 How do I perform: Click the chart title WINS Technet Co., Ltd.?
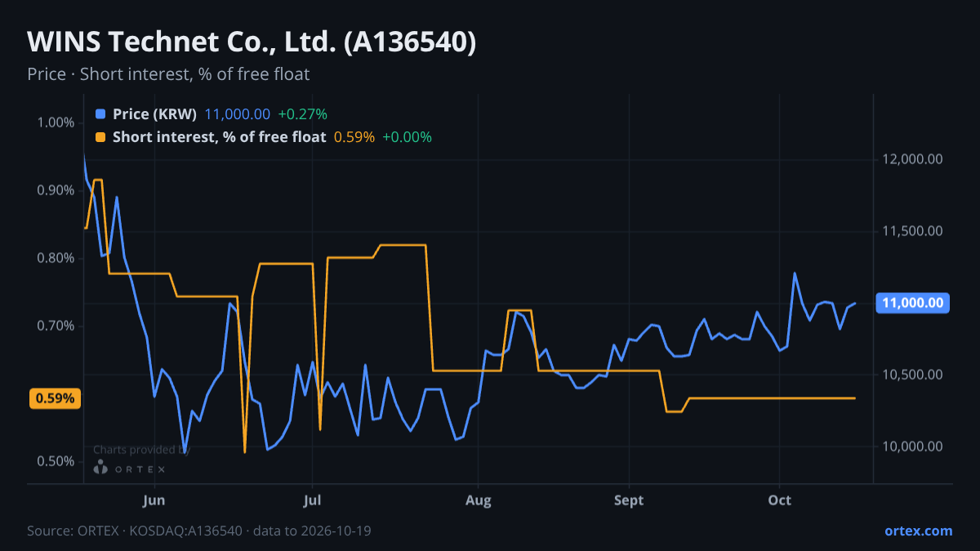point(252,42)
